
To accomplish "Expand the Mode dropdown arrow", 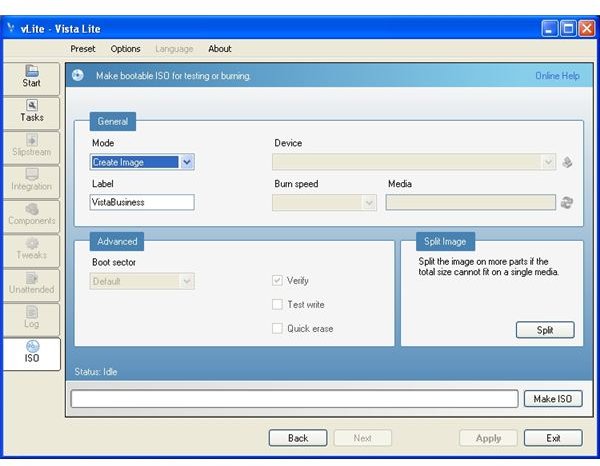I will pyautogui.click(x=187, y=162).
